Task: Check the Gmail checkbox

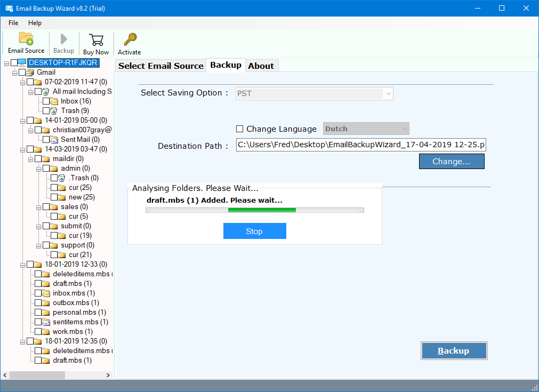Action: [x=22, y=72]
